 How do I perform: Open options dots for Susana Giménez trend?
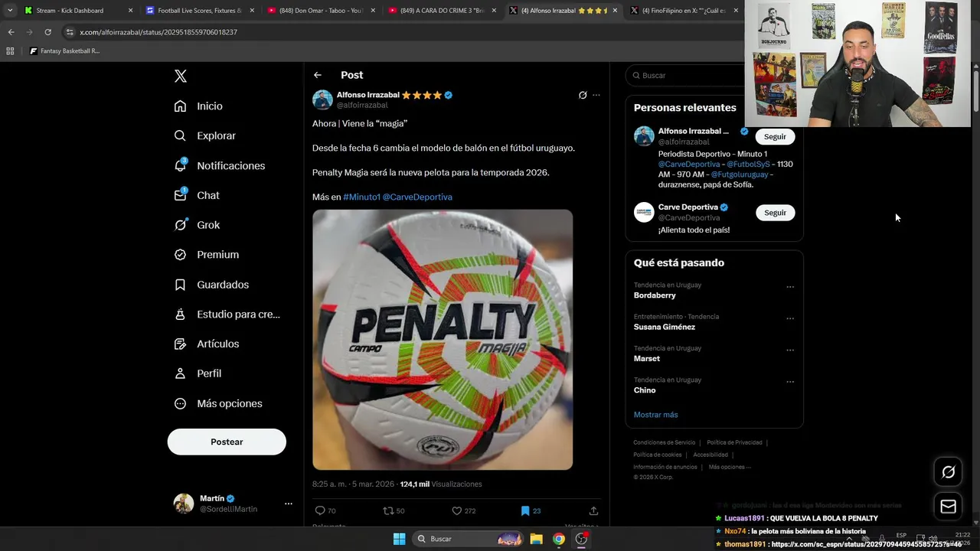[790, 318]
